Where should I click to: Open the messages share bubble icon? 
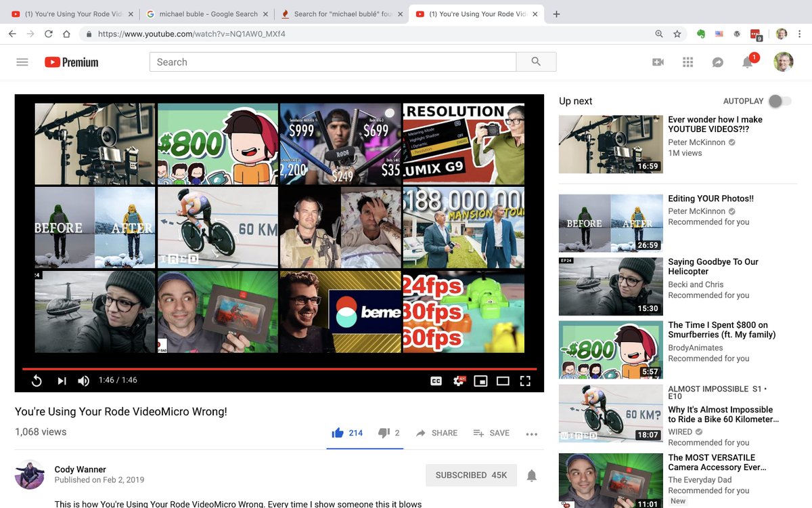coord(718,62)
